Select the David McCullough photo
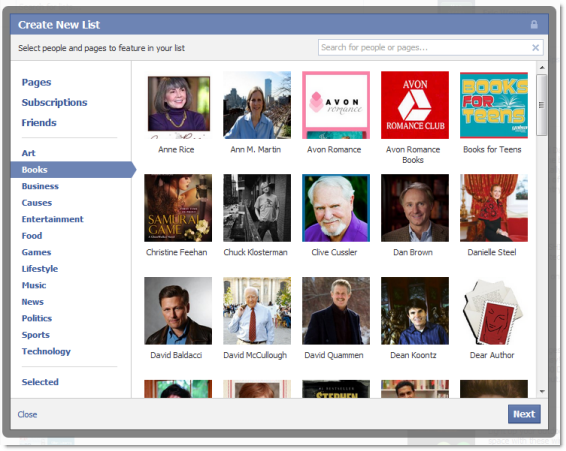The width and height of the screenshot is (566, 451). [x=257, y=311]
